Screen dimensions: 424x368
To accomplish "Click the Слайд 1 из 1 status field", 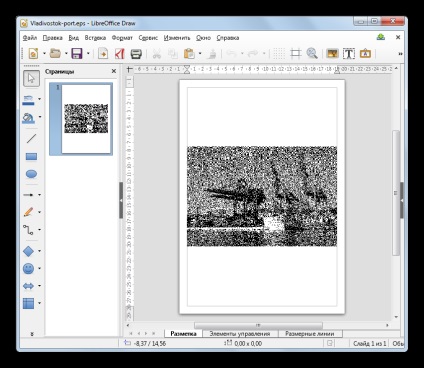I will coord(369,343).
